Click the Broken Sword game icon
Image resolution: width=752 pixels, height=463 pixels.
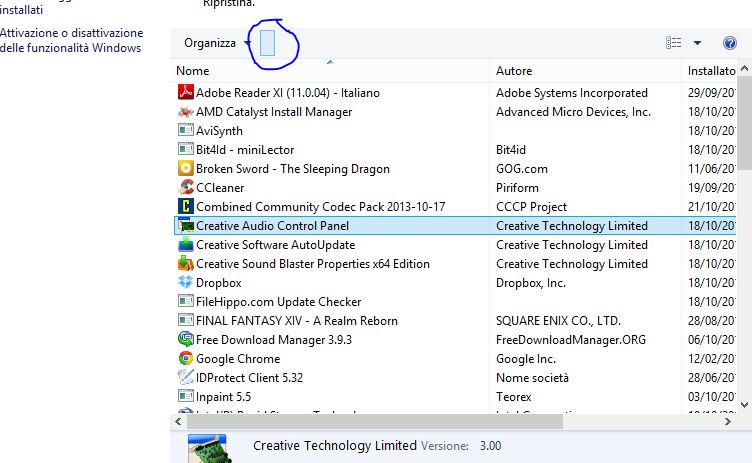[x=186, y=168]
